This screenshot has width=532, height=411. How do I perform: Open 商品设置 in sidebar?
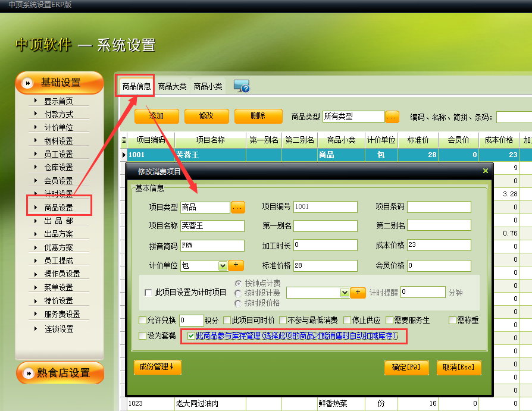[x=59, y=207]
